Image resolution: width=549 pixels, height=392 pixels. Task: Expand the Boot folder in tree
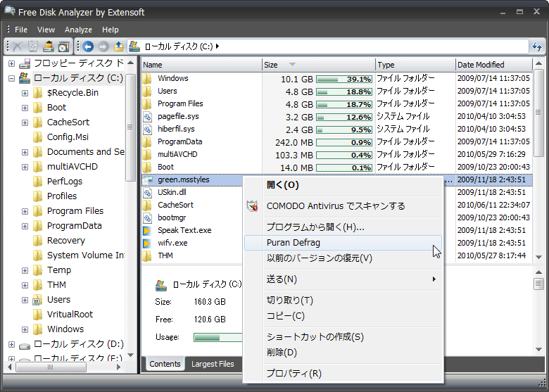coord(25,108)
